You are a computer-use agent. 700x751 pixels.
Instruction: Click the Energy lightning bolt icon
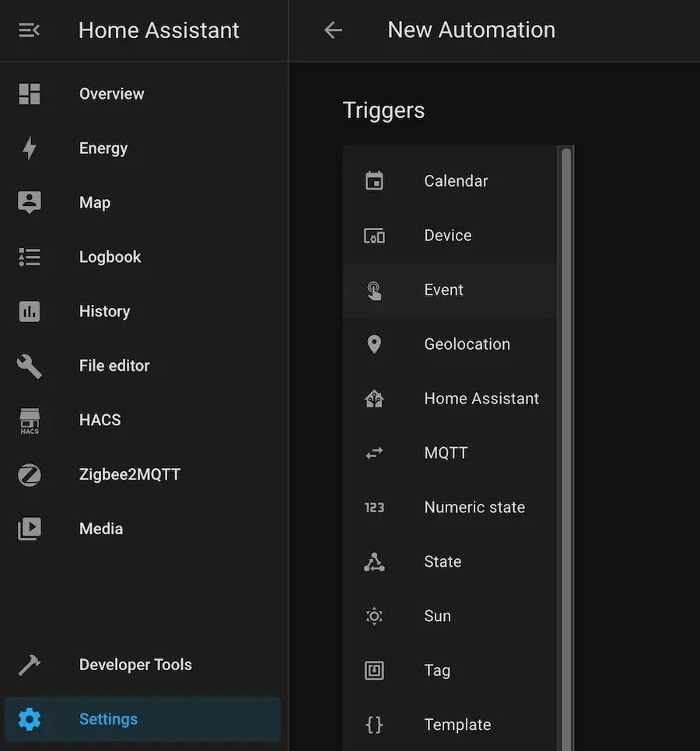click(30, 148)
